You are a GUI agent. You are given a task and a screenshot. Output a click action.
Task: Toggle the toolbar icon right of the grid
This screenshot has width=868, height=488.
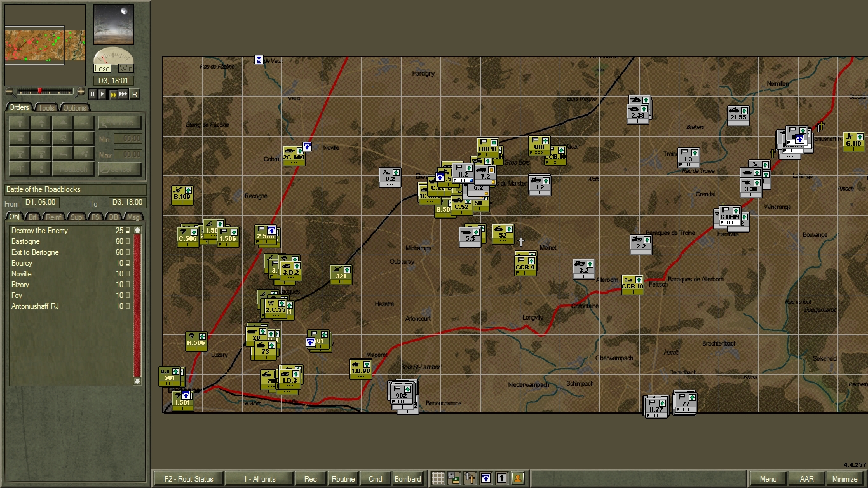(454, 478)
